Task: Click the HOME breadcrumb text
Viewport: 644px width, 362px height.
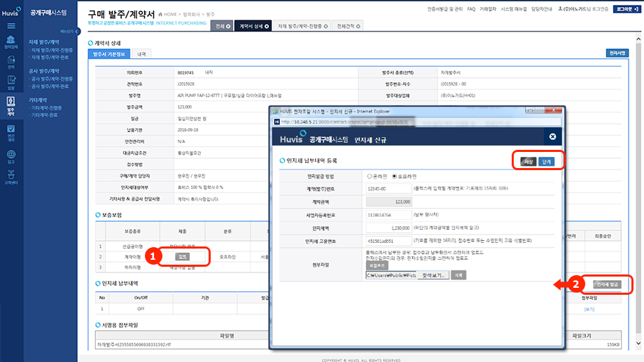Action: [170, 15]
